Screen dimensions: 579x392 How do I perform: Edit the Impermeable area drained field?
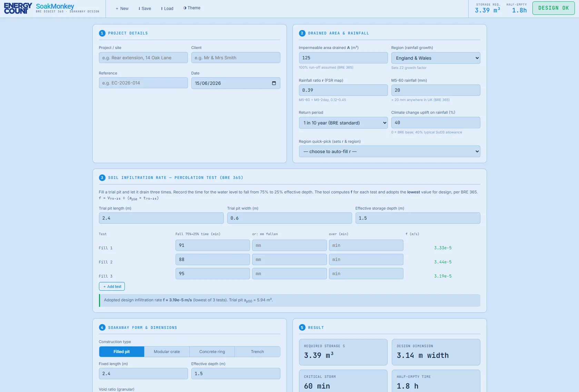[343, 58]
